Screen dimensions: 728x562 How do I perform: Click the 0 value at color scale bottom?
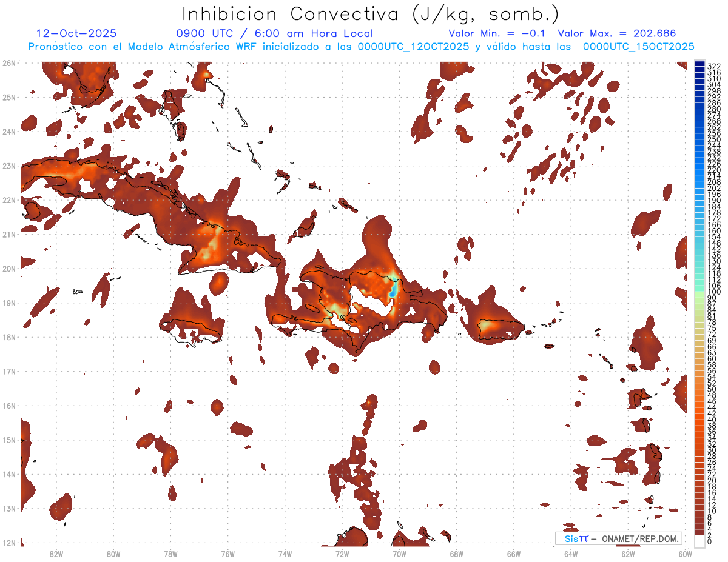tap(710, 541)
